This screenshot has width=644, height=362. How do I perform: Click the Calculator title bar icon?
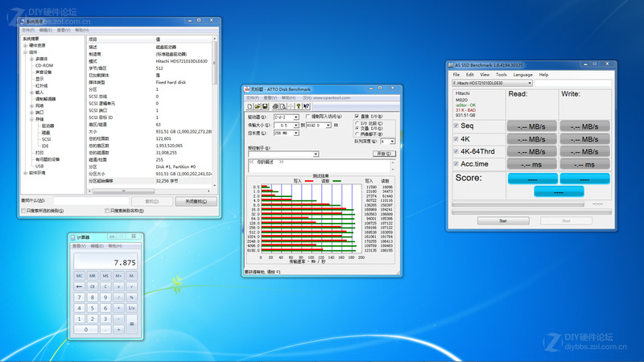click(x=73, y=237)
